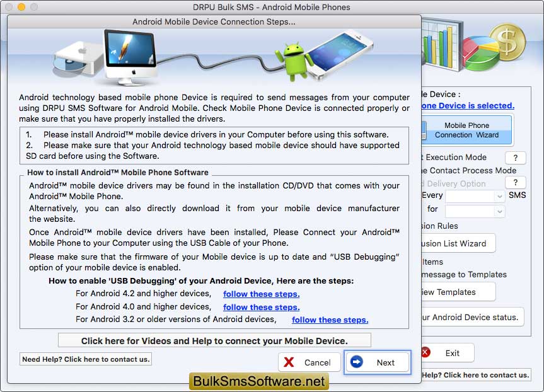Click the pie chart graphic in main window
Screen dimensions: 544x392
click(480, 54)
